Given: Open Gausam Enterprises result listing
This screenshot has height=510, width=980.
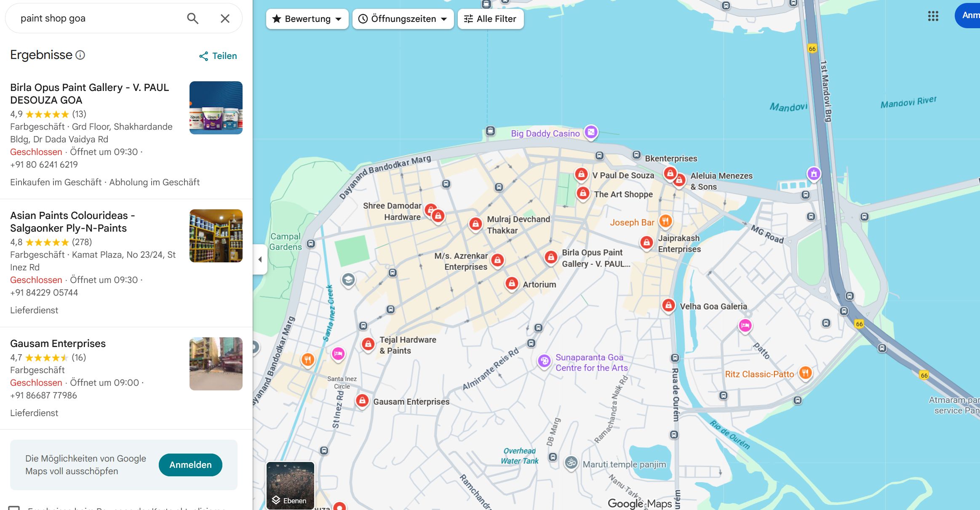Looking at the screenshot, I should tap(58, 344).
